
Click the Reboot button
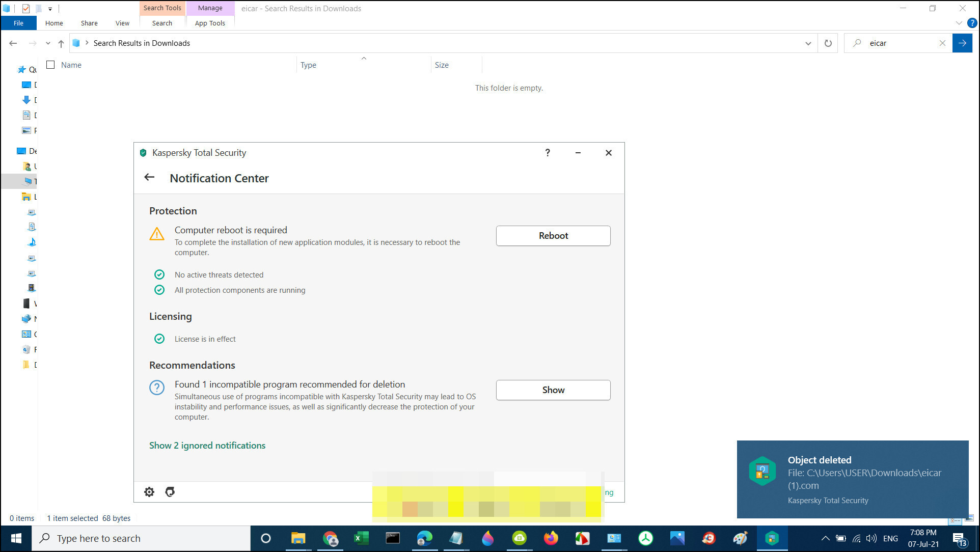(x=553, y=236)
